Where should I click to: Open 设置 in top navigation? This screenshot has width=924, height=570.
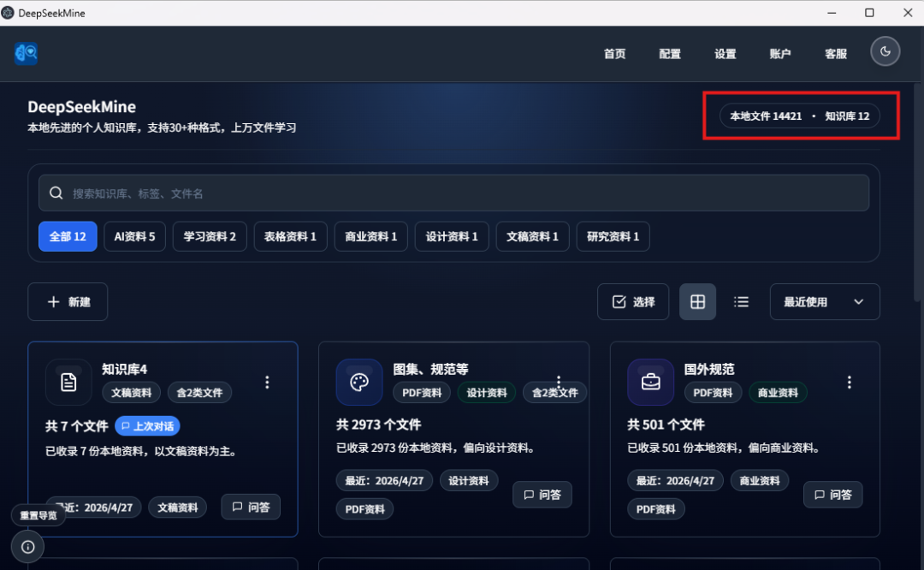[726, 54]
